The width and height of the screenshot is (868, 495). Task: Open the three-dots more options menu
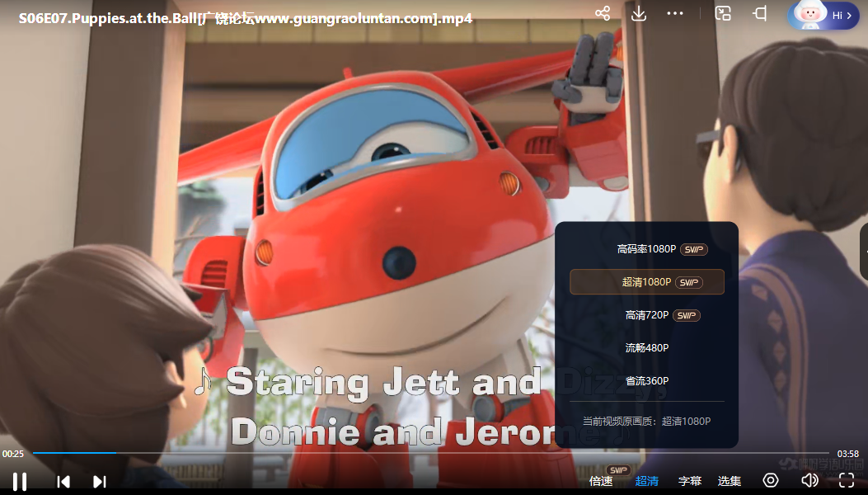pyautogui.click(x=675, y=13)
